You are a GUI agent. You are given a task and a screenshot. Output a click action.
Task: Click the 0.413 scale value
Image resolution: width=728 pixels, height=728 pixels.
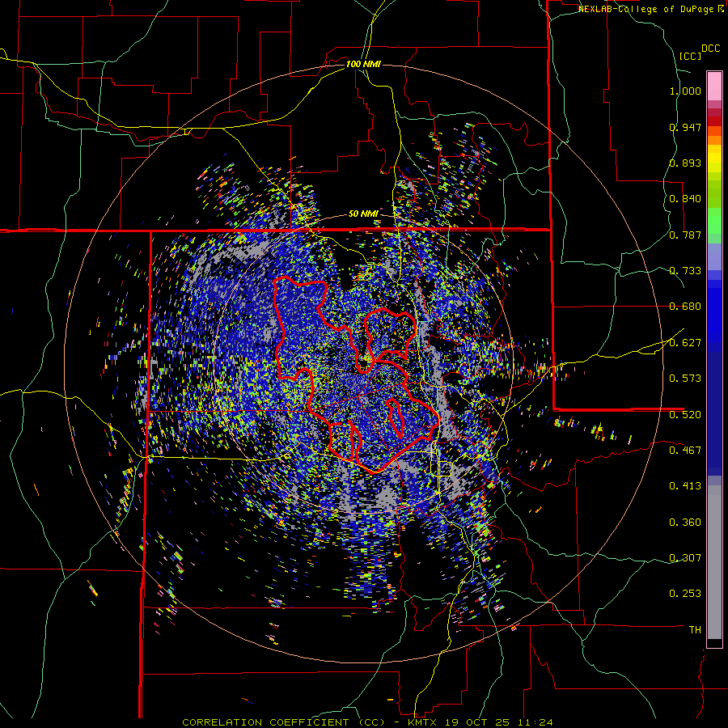tap(685, 486)
